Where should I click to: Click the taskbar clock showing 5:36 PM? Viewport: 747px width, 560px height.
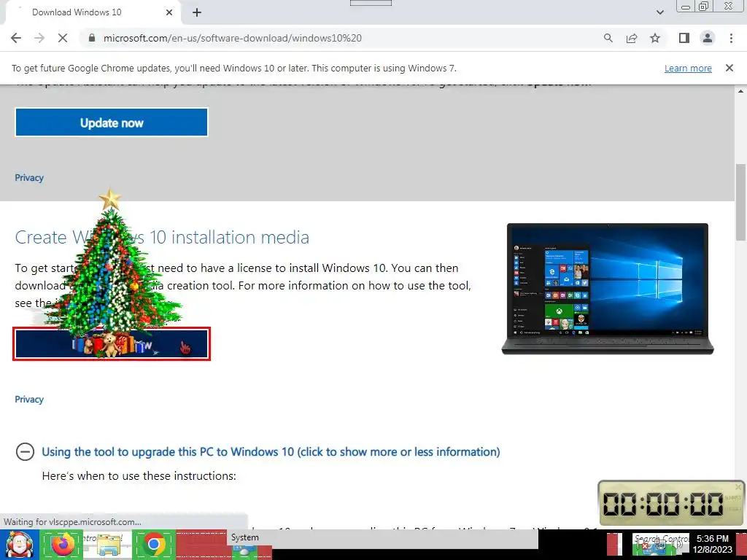tap(712, 544)
